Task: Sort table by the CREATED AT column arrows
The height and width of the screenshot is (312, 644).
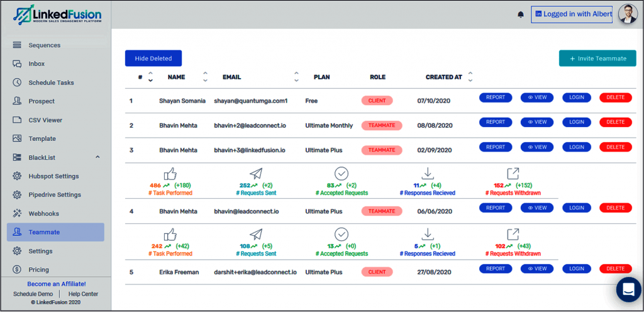Action: (470, 77)
